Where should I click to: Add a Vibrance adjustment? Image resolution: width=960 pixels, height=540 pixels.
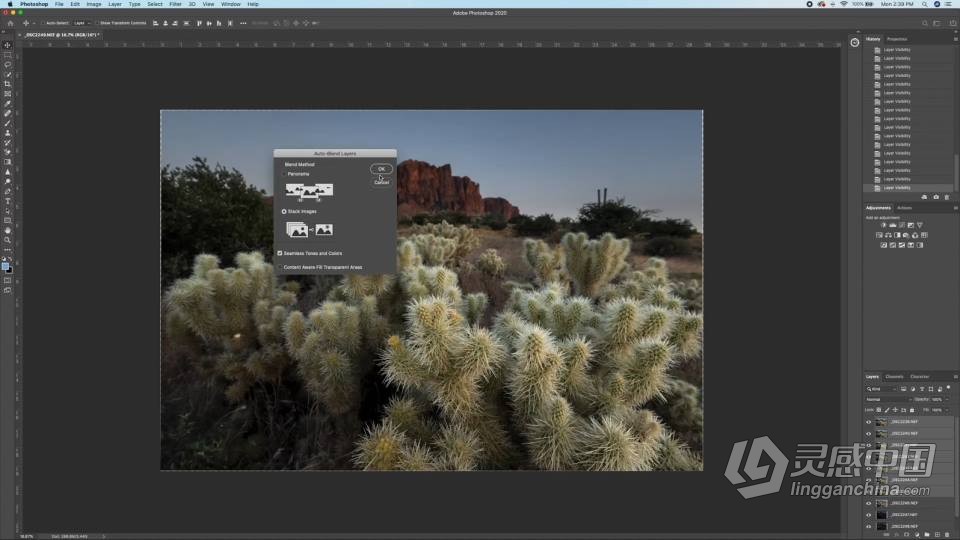pos(920,225)
